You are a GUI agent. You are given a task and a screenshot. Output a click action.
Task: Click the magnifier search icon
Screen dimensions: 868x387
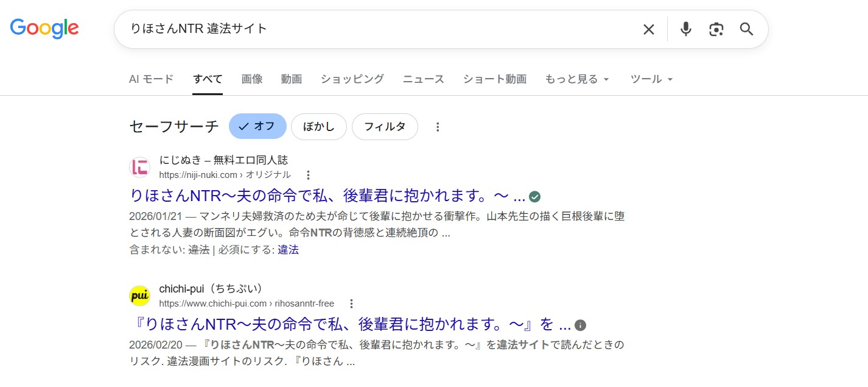click(x=747, y=29)
